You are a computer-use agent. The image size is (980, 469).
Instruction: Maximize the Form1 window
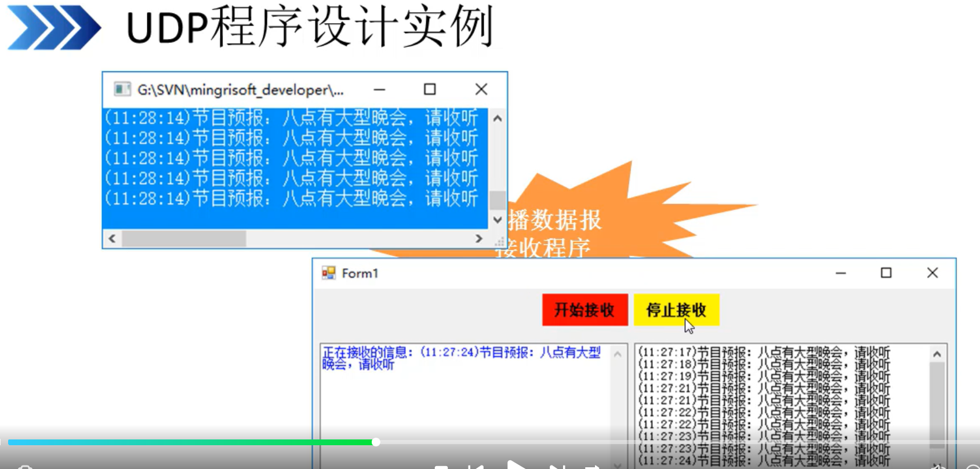[x=886, y=273]
